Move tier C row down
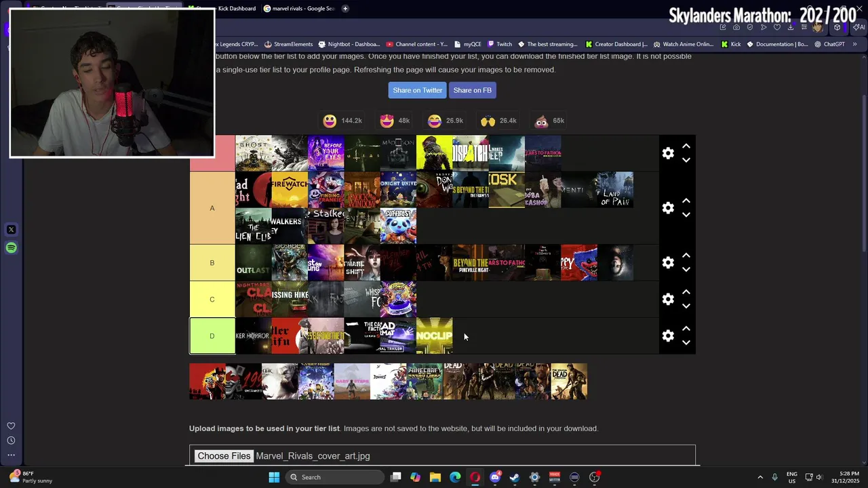 pos(686,306)
